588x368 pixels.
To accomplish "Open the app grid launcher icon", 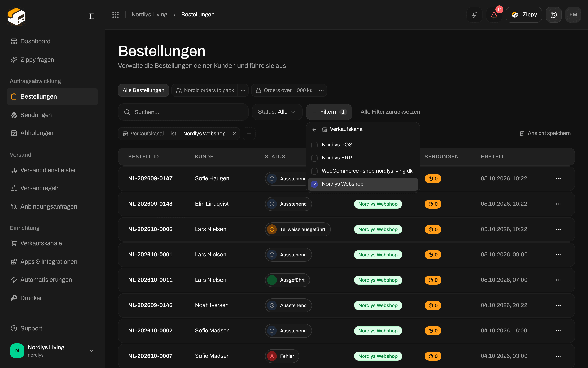I will (115, 15).
